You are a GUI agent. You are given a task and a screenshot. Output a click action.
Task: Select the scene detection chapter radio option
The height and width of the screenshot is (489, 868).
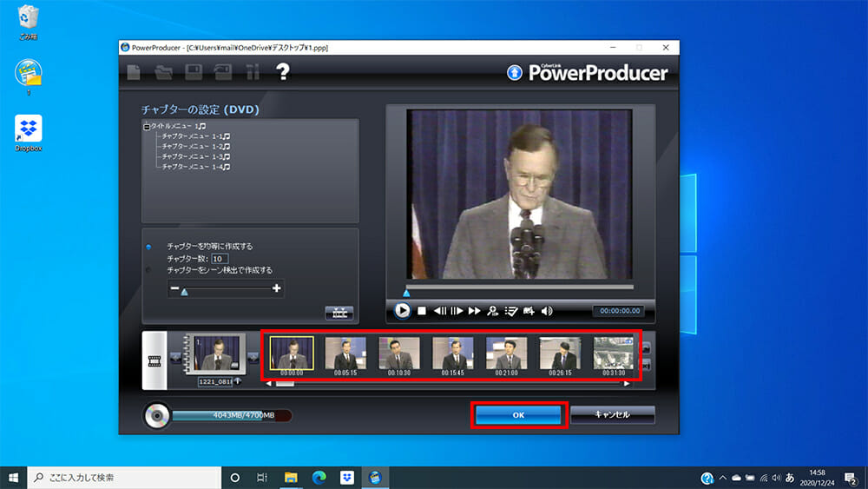pyautogui.click(x=149, y=270)
